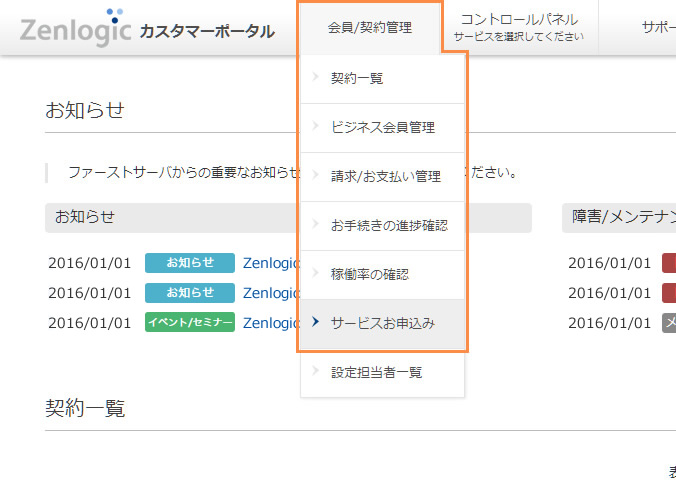Open the イベント/セミナー row Zenlogic link
The width and height of the screenshot is (676, 481).
coord(271,322)
